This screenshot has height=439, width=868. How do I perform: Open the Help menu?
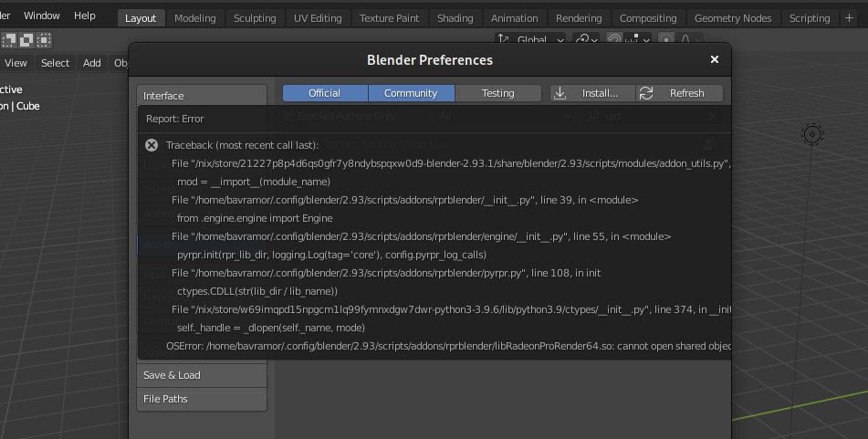(84, 16)
